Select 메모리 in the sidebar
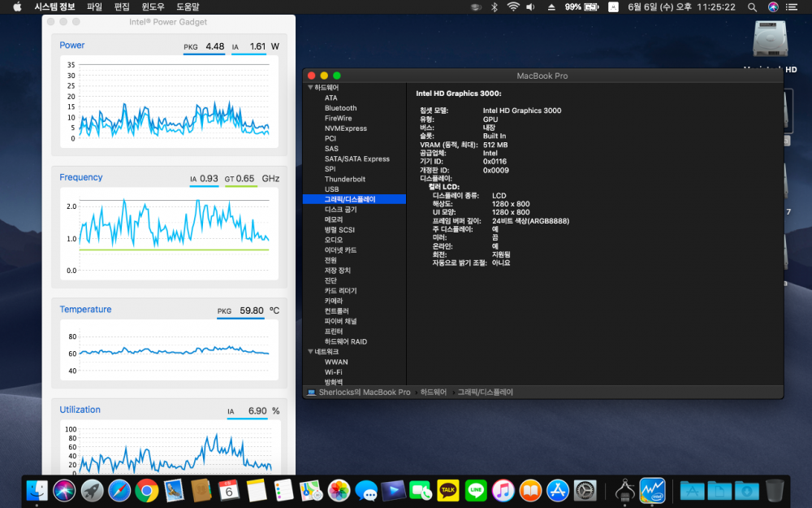The height and width of the screenshot is (508, 812). pos(334,219)
